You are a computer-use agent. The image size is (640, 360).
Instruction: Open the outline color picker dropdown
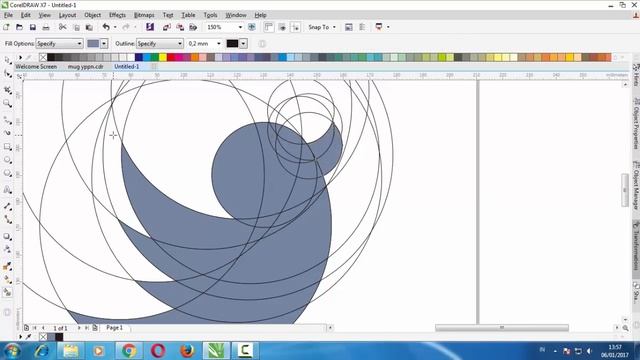coord(243,43)
